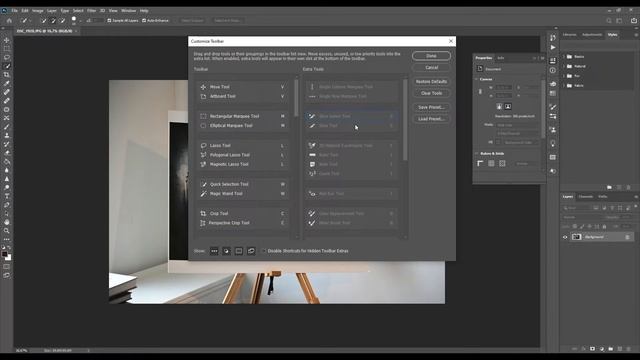Toggle Show screen mode button in dialog
Viewport: 640px width, 360px height.
pyautogui.click(x=251, y=251)
